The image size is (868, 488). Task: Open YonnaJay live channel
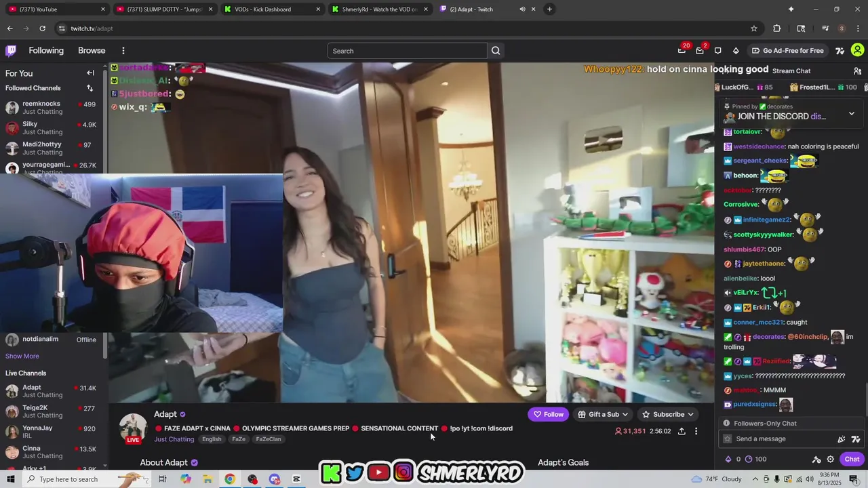[x=51, y=432]
